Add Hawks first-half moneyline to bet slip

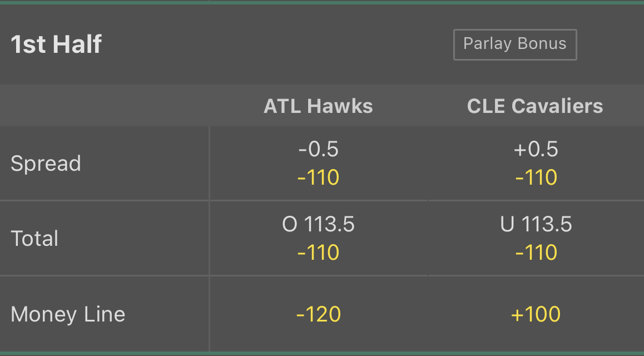(x=318, y=314)
